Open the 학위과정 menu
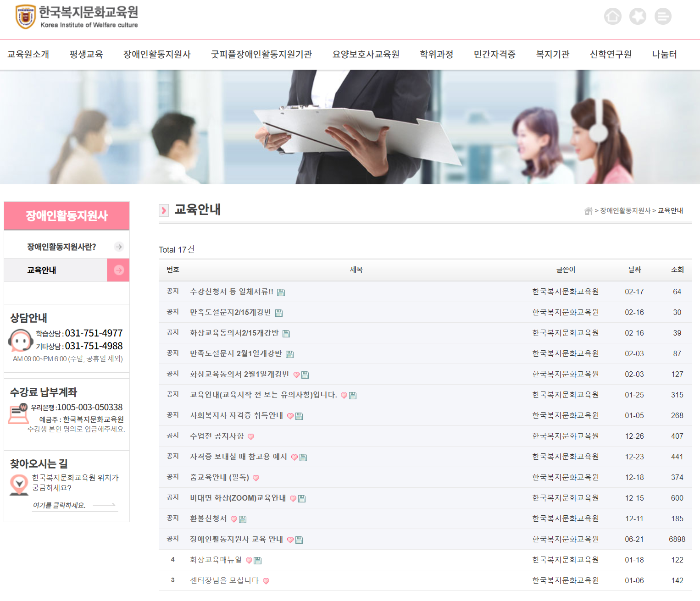This screenshot has width=700, height=601. point(437,55)
